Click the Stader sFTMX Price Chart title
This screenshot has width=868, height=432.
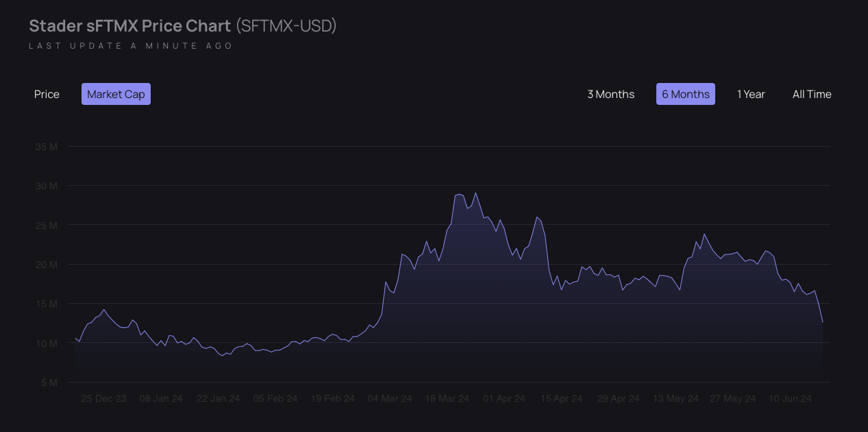130,26
